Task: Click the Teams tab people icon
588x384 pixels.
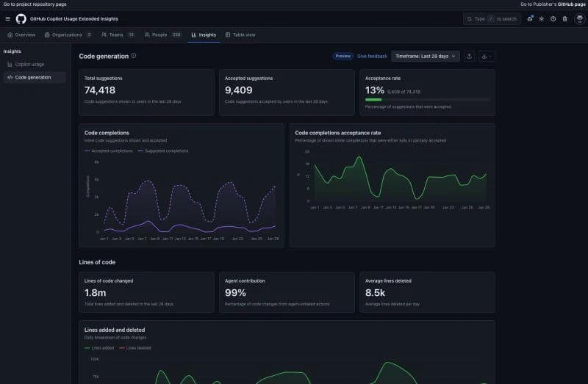Action: [x=104, y=35]
